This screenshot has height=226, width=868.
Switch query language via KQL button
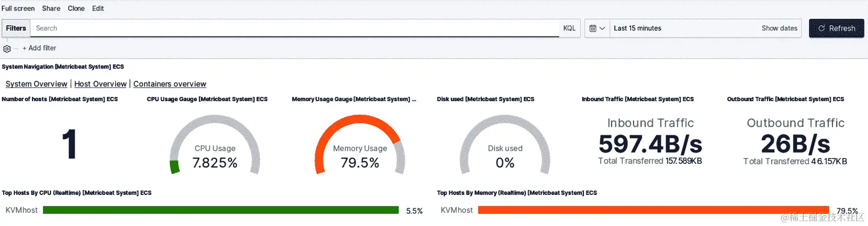click(x=569, y=28)
